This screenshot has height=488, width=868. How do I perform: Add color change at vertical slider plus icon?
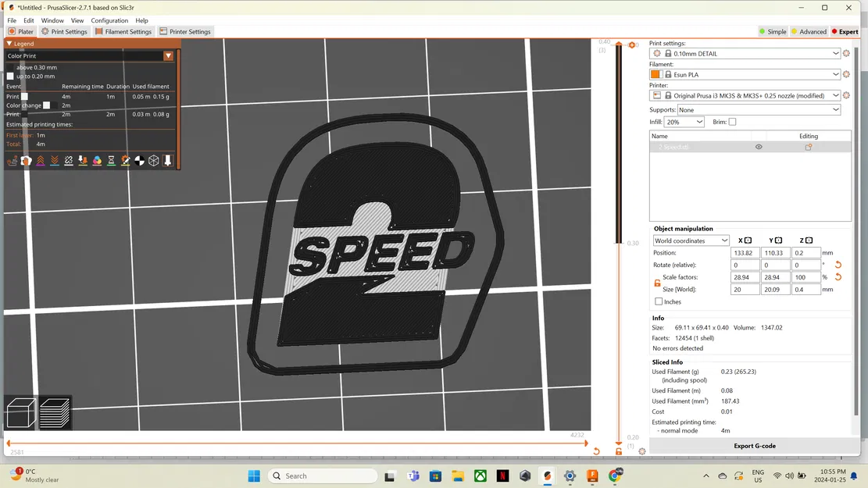[x=631, y=45]
